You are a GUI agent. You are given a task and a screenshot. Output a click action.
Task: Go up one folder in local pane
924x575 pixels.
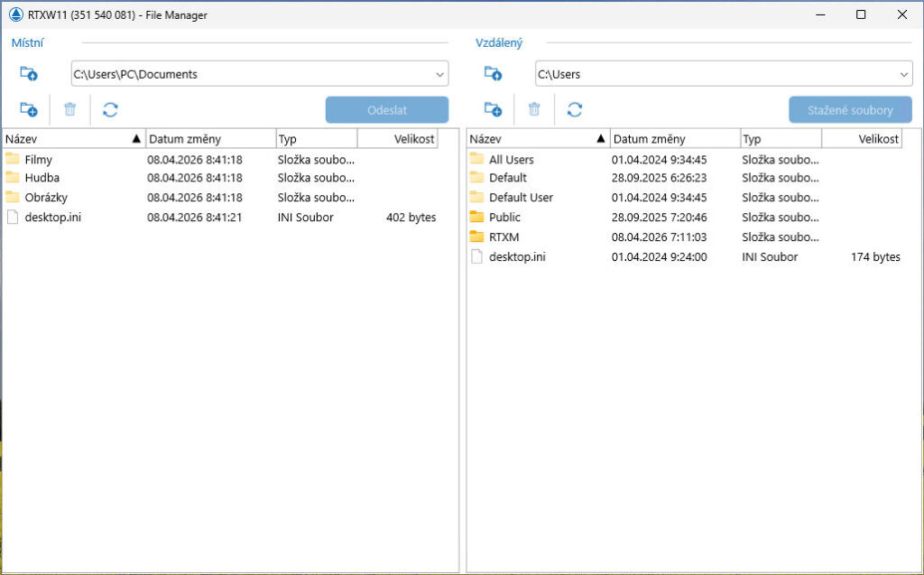tap(29, 74)
